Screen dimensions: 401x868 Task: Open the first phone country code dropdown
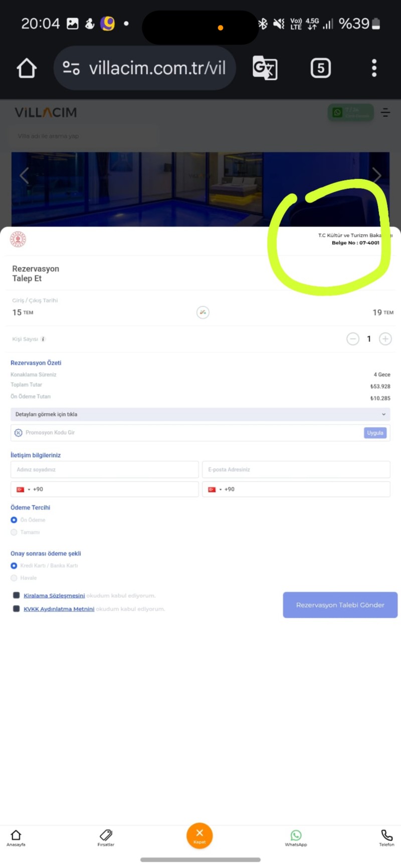click(23, 489)
